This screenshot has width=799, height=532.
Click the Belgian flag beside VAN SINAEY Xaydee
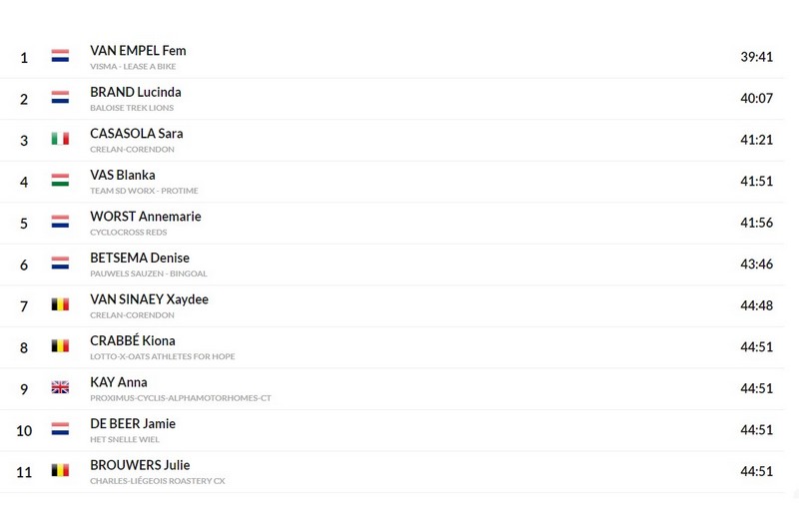[60, 304]
